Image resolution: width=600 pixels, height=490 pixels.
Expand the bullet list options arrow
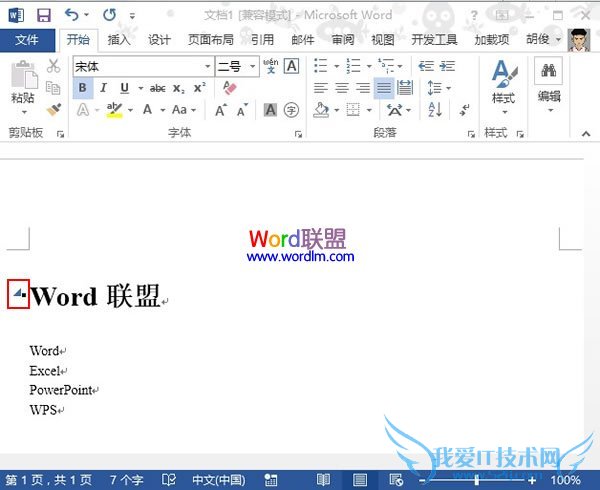pyautogui.click(x=336, y=66)
